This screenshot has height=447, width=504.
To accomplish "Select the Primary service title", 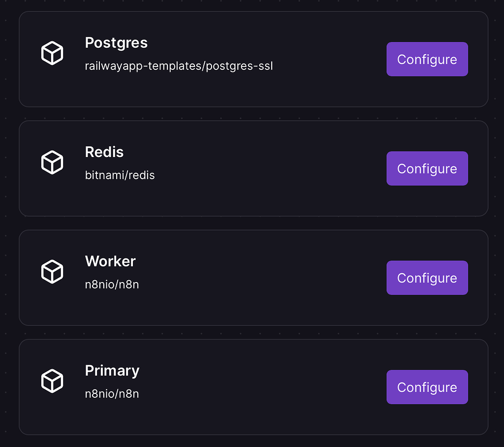I will click(112, 371).
